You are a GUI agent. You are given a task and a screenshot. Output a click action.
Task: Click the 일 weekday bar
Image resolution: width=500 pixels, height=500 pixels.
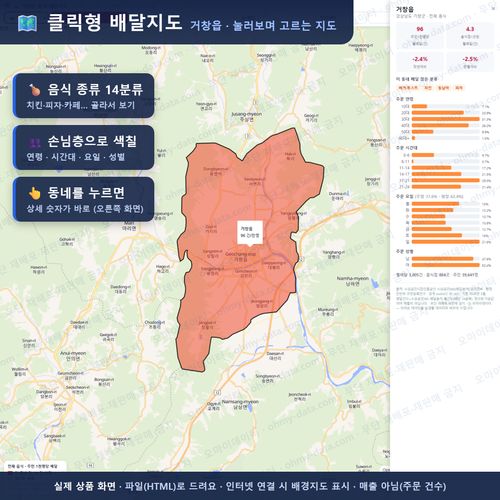coord(446,242)
